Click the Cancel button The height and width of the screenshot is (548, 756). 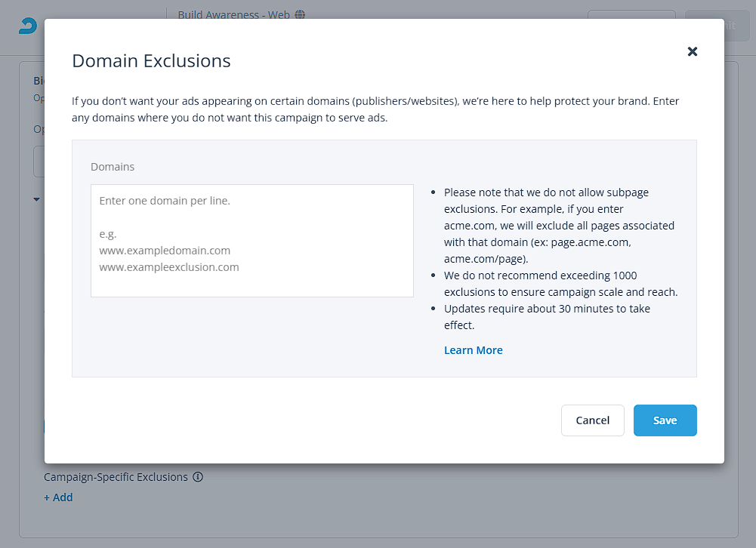click(x=593, y=420)
